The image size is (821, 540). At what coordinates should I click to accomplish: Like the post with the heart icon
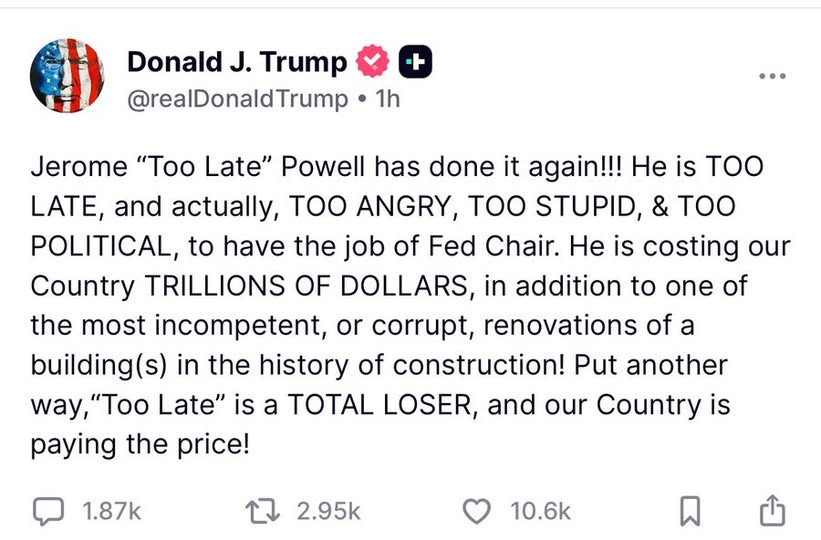[479, 511]
